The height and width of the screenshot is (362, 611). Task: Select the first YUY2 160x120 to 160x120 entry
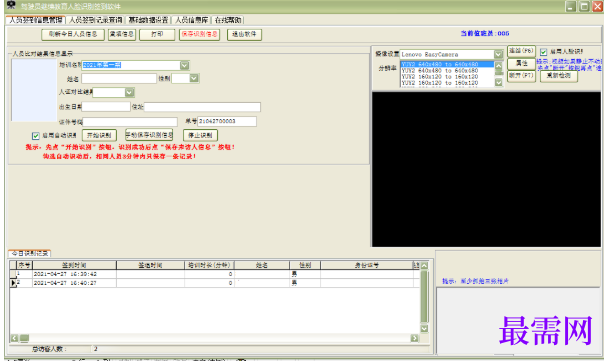[x=447, y=77]
